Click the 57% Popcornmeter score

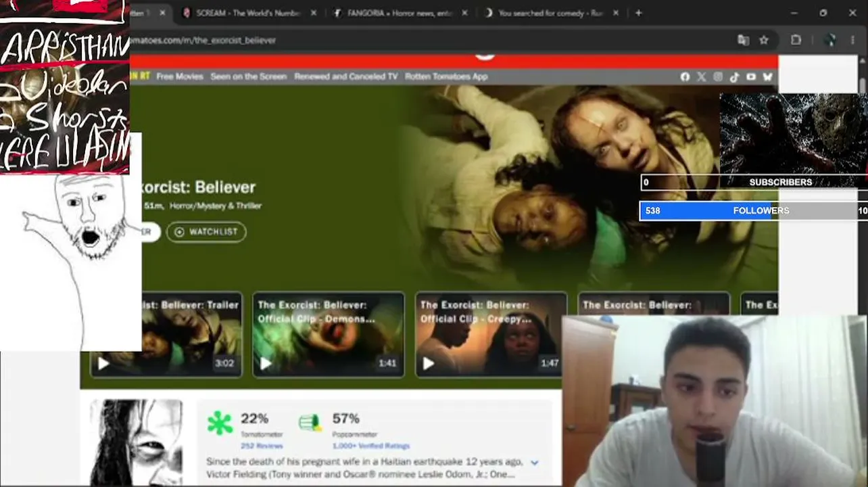click(345, 419)
